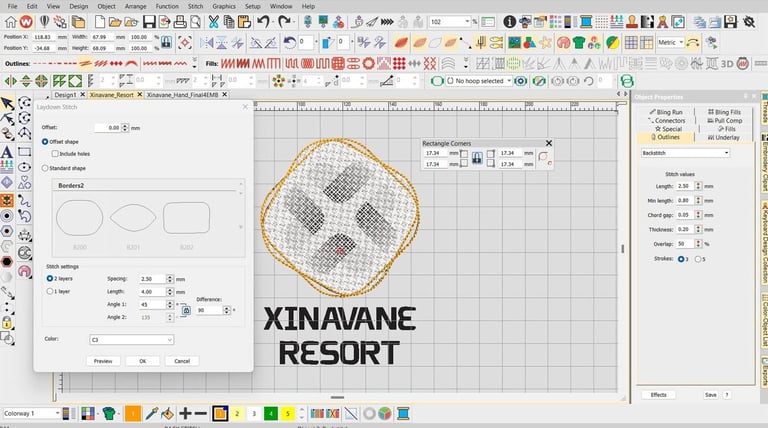Choose 1 layer radio option

49,291
